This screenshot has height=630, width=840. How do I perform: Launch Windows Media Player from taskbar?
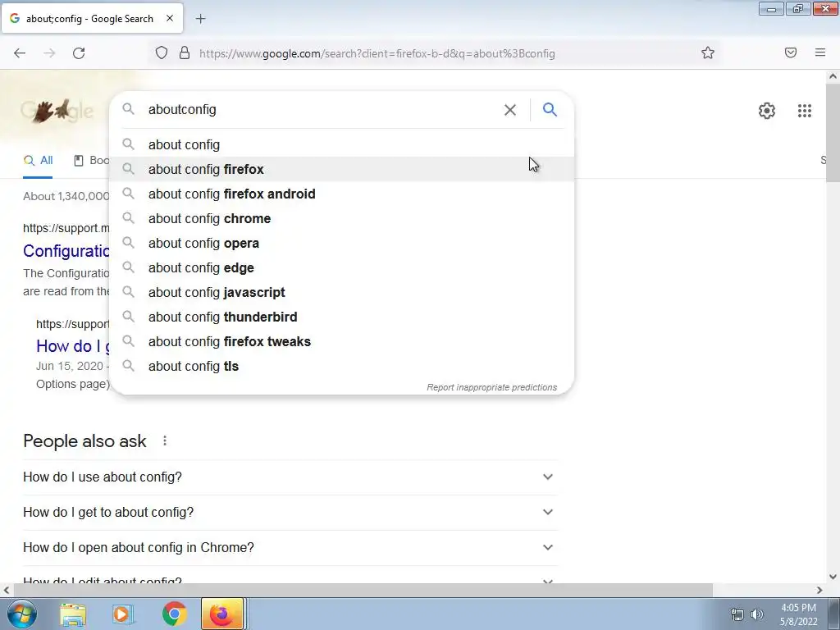[x=122, y=614]
